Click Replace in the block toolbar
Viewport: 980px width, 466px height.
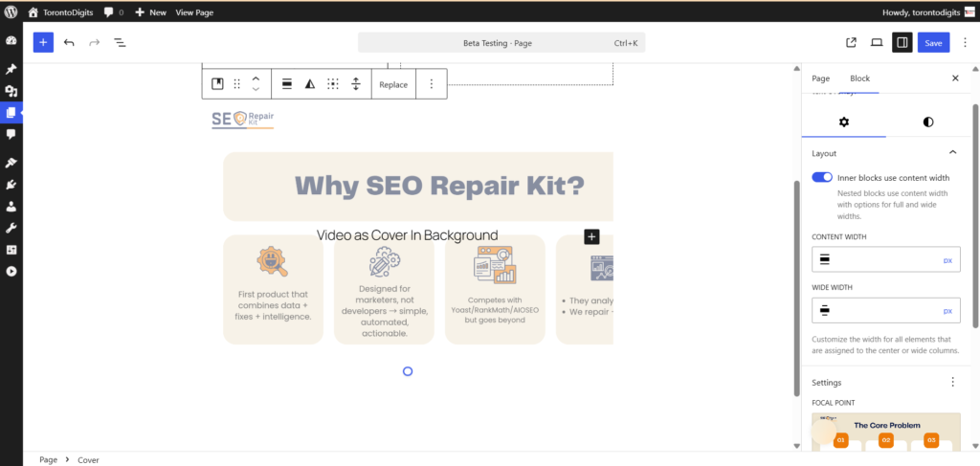[x=392, y=84]
